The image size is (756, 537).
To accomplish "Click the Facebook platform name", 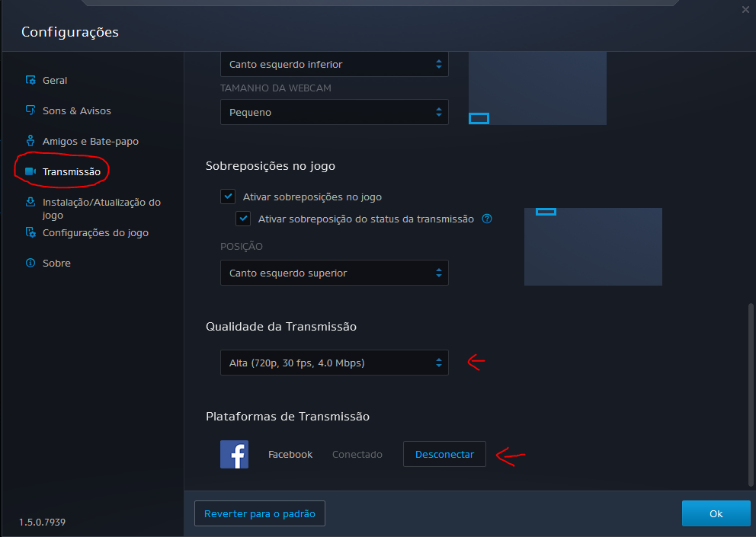I will [x=290, y=454].
